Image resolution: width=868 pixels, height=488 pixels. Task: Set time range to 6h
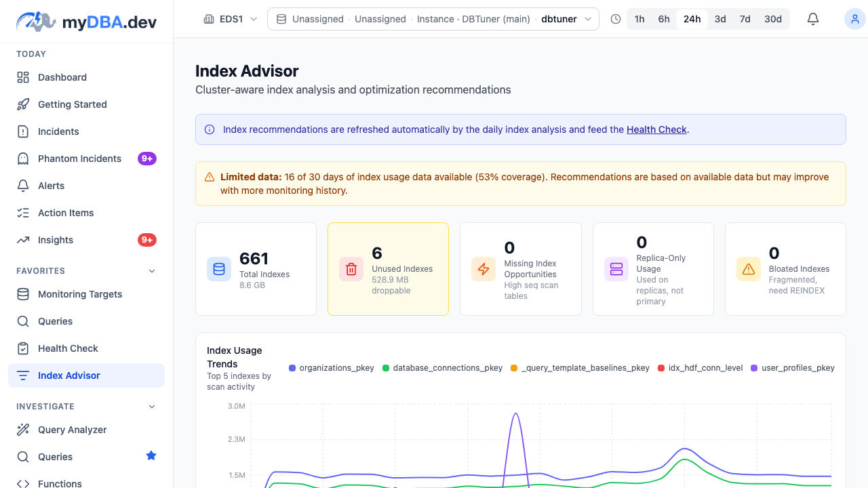[x=664, y=19]
